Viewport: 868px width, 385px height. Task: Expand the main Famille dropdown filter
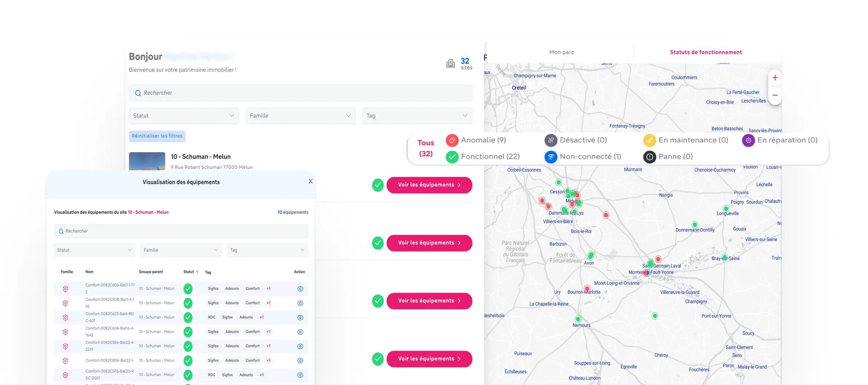click(300, 116)
